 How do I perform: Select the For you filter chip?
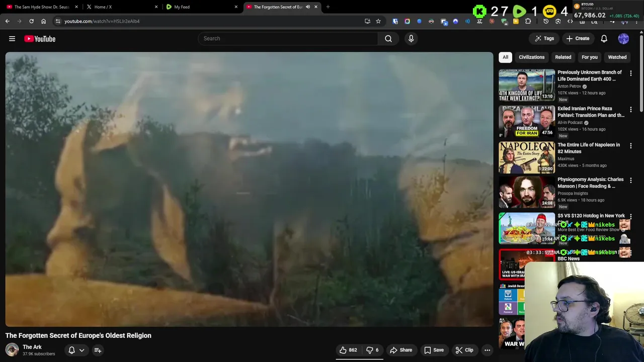[x=590, y=57]
